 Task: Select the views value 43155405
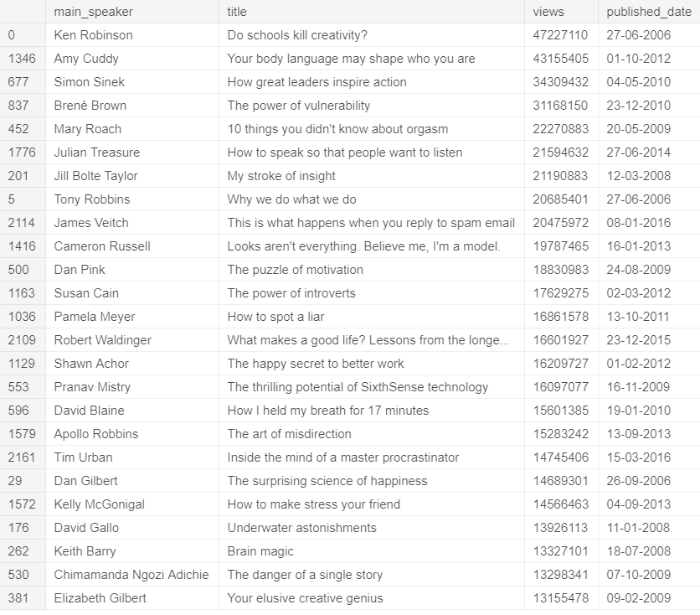point(560,59)
